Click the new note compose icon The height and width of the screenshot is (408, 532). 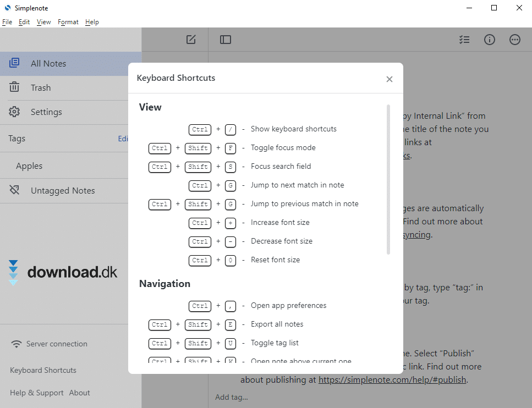click(x=191, y=40)
